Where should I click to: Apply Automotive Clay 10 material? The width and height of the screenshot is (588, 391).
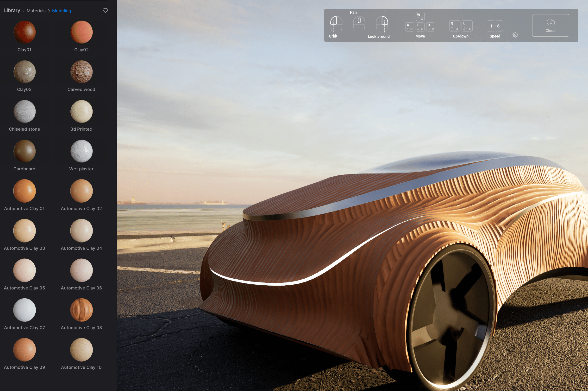click(x=81, y=349)
